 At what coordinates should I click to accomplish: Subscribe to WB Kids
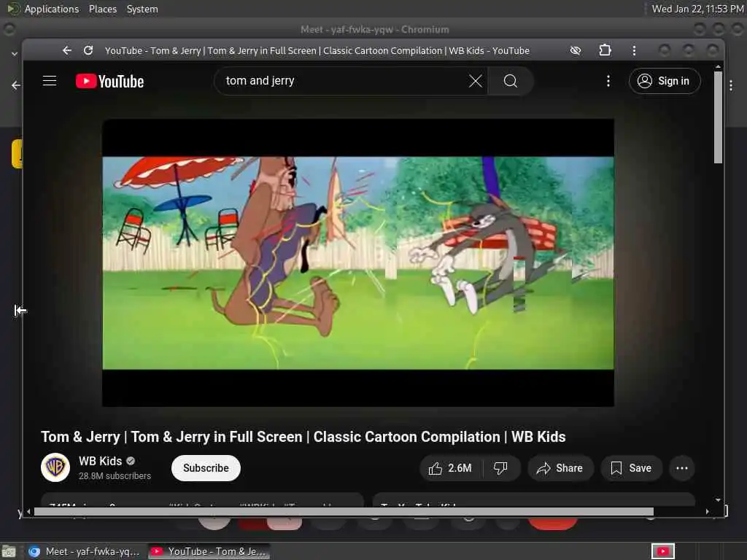[x=206, y=468]
